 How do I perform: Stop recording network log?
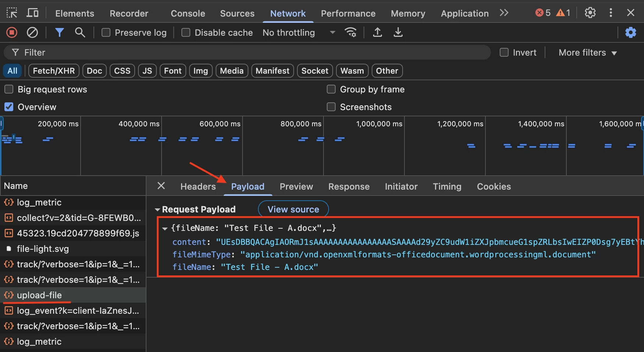pyautogui.click(x=12, y=33)
